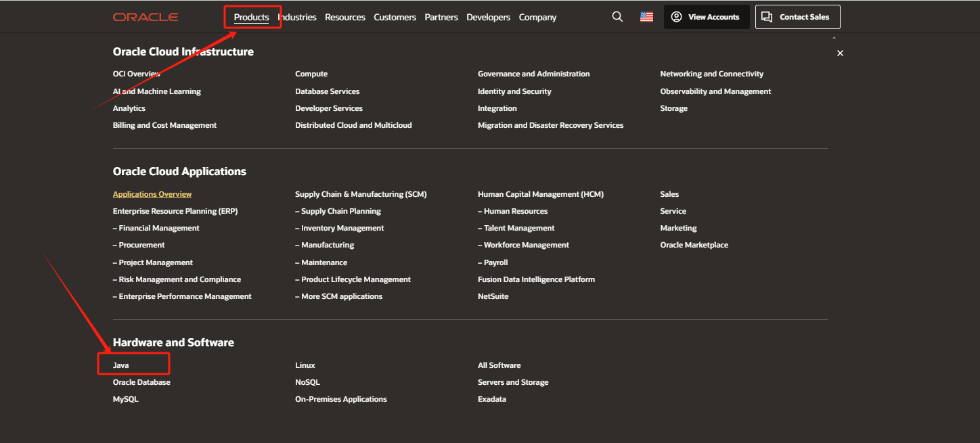
Task: Open Human Capital Management (HCM) link
Action: click(x=540, y=194)
